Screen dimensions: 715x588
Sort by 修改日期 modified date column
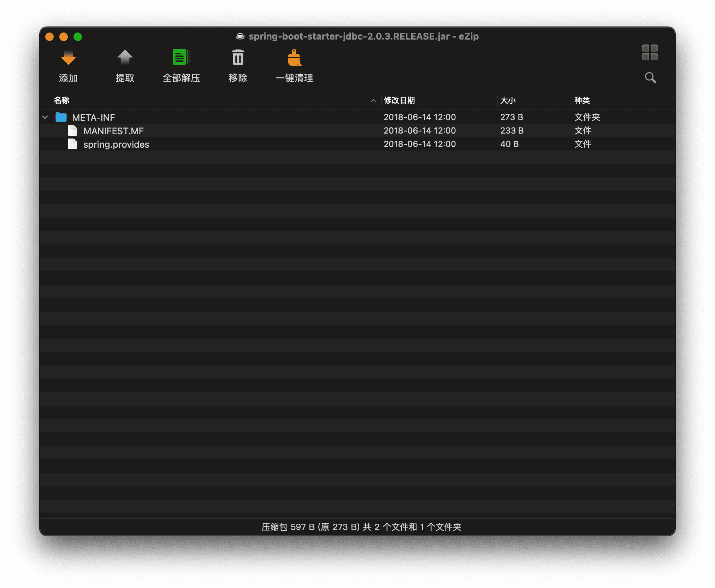(x=399, y=100)
